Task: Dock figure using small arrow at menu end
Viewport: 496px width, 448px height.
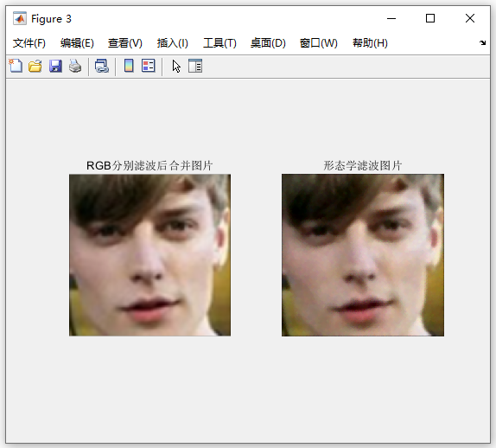Action: tap(482, 42)
